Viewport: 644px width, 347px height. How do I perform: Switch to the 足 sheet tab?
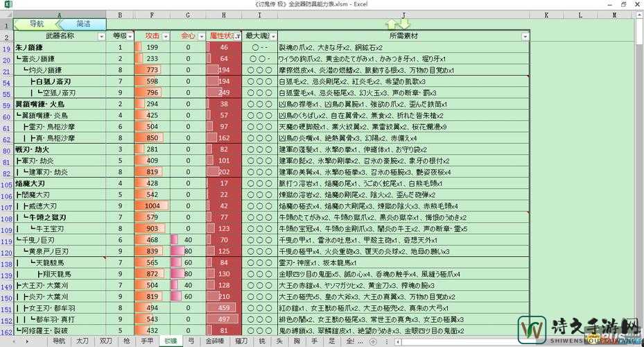click(332, 341)
